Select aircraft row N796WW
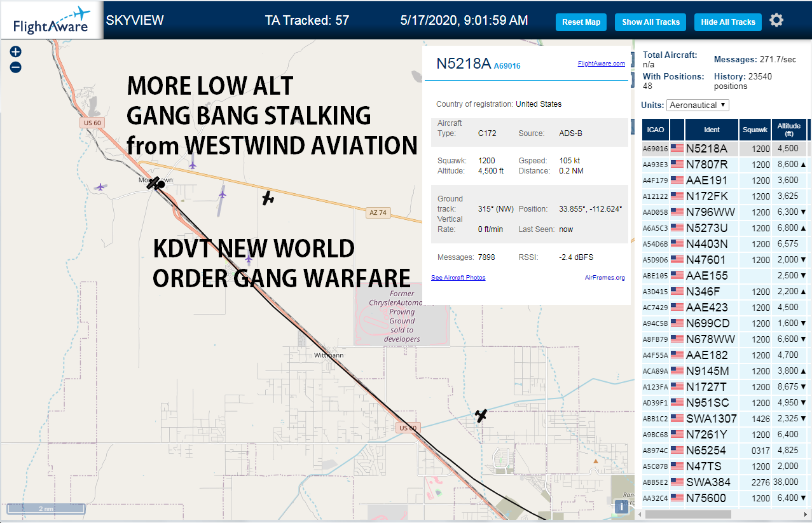 [x=724, y=212]
